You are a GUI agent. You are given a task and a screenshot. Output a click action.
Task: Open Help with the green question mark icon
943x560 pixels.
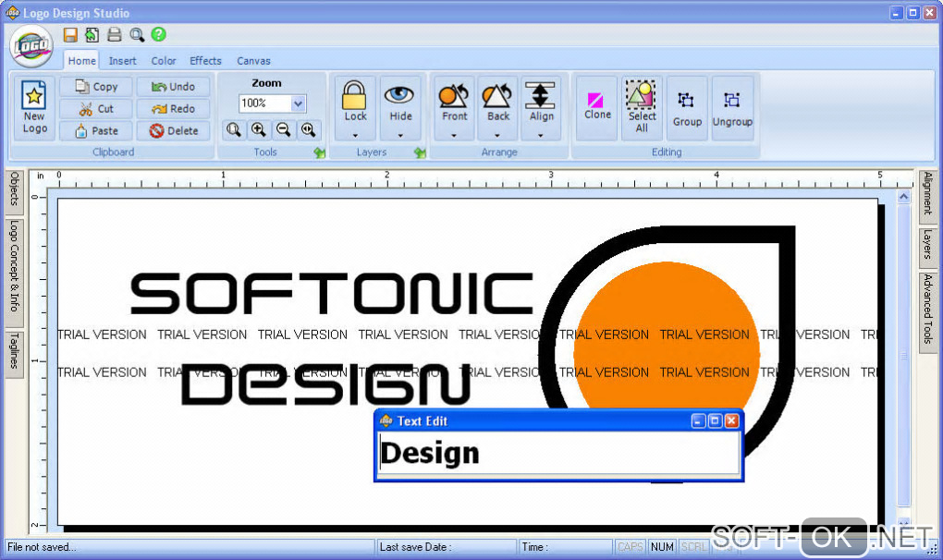click(x=159, y=35)
